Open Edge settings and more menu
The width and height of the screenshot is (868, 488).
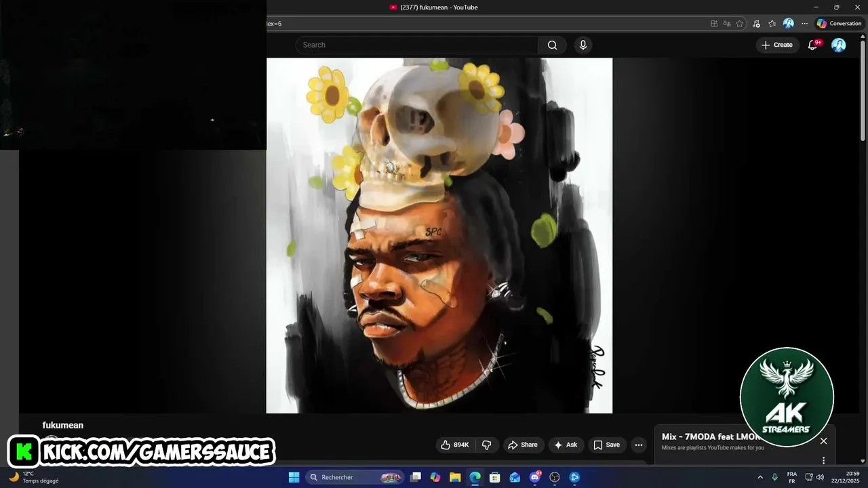point(804,23)
